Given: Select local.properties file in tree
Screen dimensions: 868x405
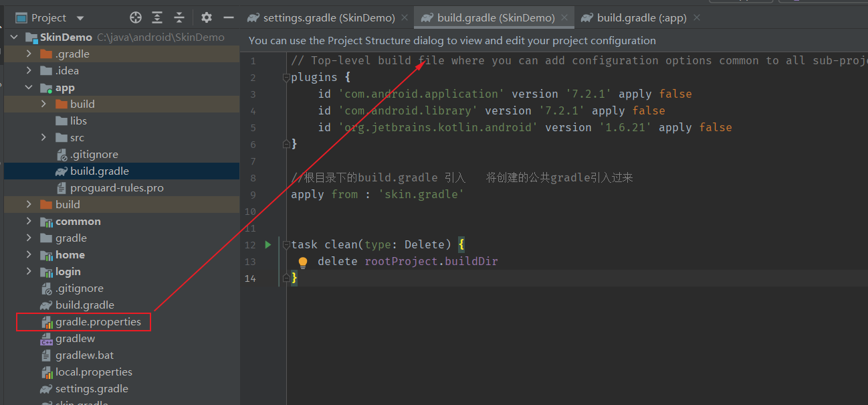Looking at the screenshot, I should click(x=94, y=372).
